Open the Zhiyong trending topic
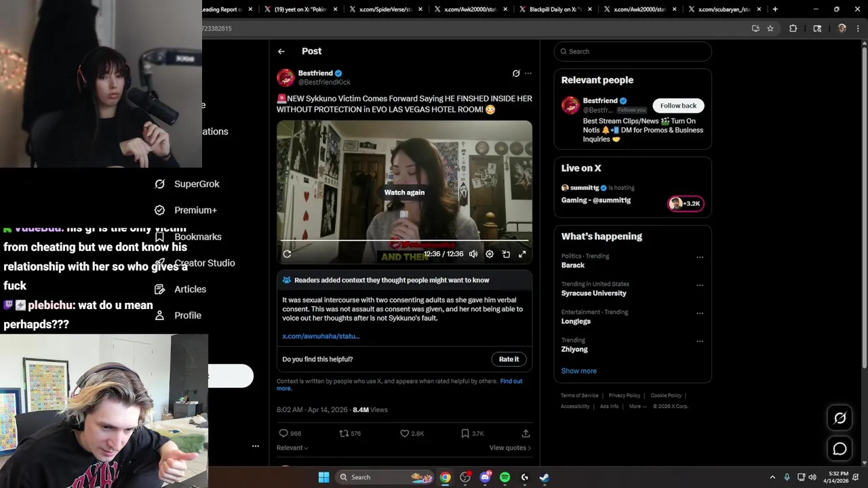The height and width of the screenshot is (488, 868). tap(574, 349)
